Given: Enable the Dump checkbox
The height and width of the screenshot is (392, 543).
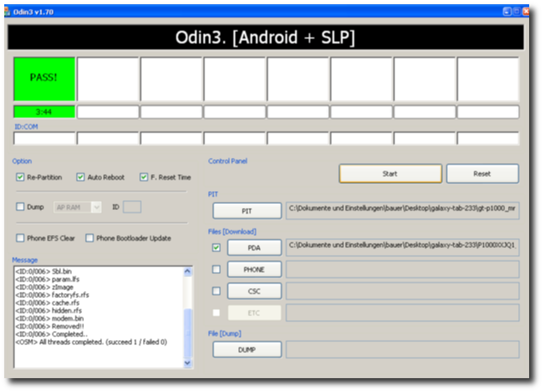Looking at the screenshot, I should 20,207.
